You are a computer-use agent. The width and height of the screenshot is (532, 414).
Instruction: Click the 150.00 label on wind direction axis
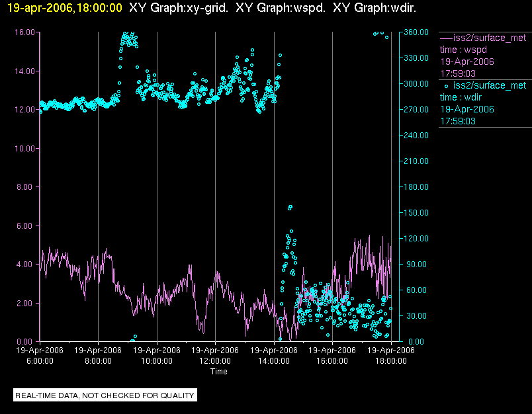point(416,212)
